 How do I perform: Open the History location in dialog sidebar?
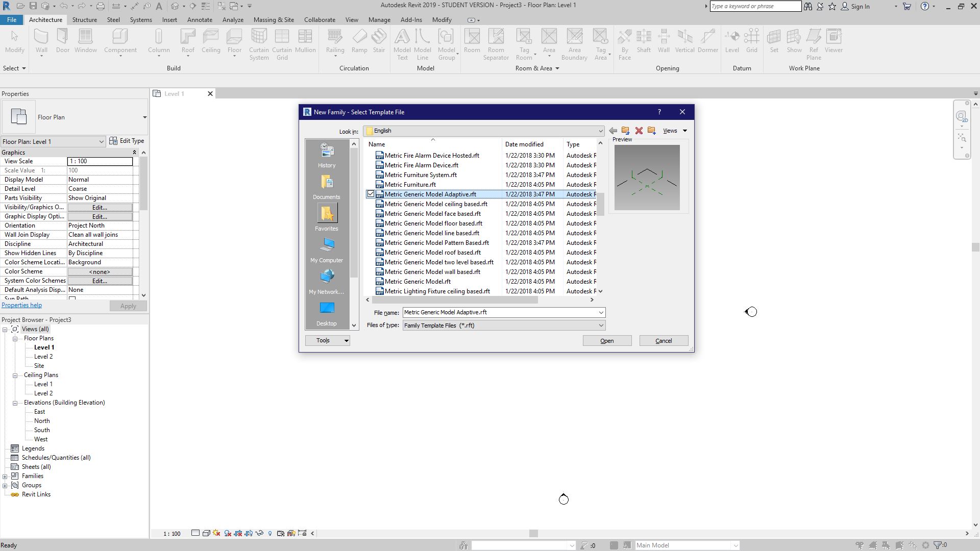point(327,155)
